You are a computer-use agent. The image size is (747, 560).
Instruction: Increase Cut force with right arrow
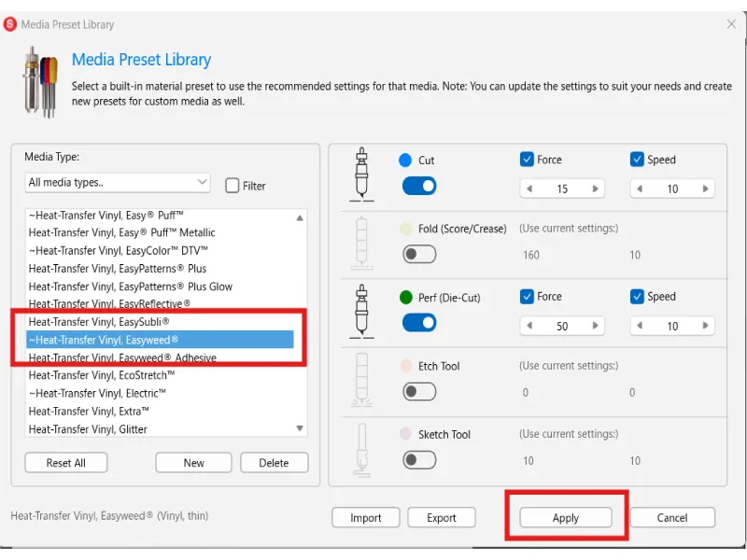(x=595, y=189)
